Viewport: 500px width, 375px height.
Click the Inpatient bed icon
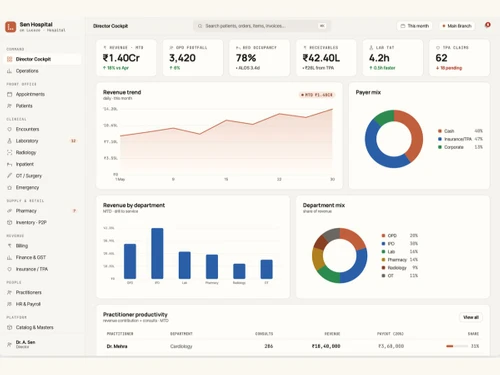(x=10, y=164)
